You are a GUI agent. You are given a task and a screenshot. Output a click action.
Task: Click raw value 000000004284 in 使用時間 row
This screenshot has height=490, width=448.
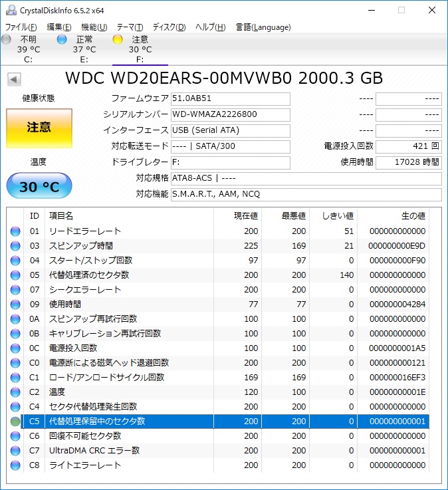pyautogui.click(x=397, y=305)
